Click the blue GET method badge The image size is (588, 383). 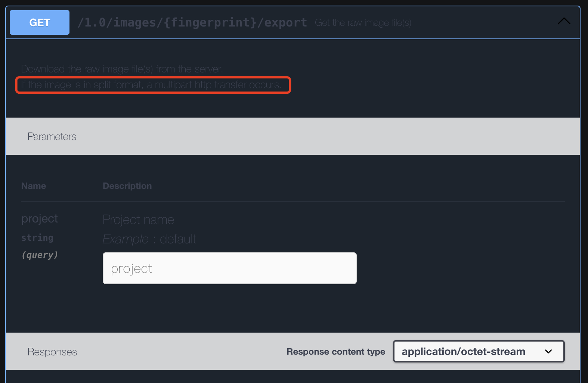click(40, 22)
